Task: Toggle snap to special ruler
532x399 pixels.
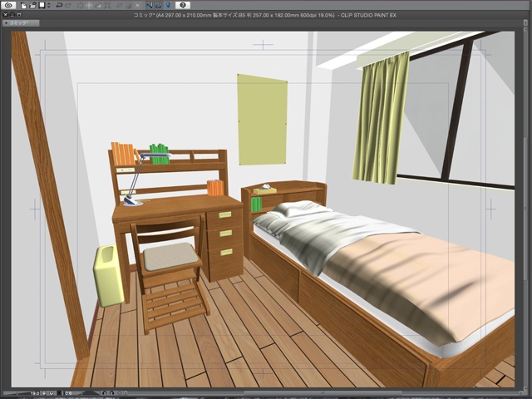Action: [x=159, y=6]
